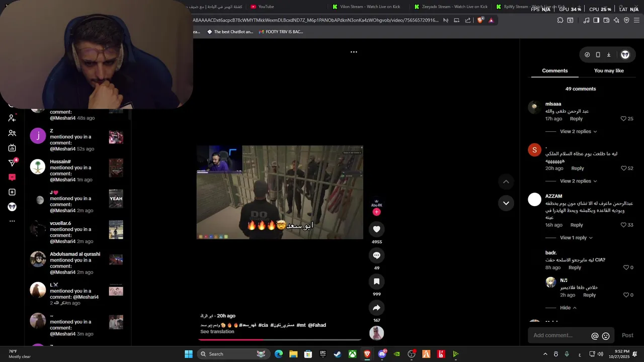The height and width of the screenshot is (362, 644).
Task: Open LIVE icon in TikTok sidebar
Action: (x=12, y=148)
